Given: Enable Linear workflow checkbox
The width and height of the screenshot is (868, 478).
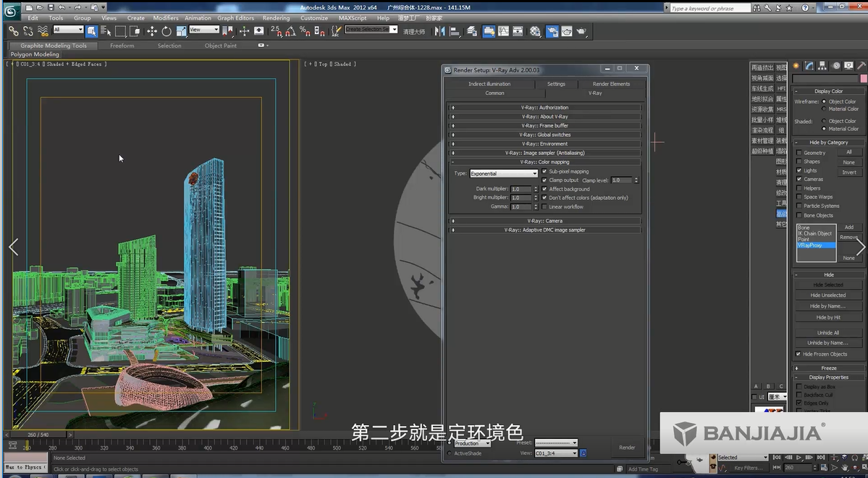Looking at the screenshot, I should point(544,206).
